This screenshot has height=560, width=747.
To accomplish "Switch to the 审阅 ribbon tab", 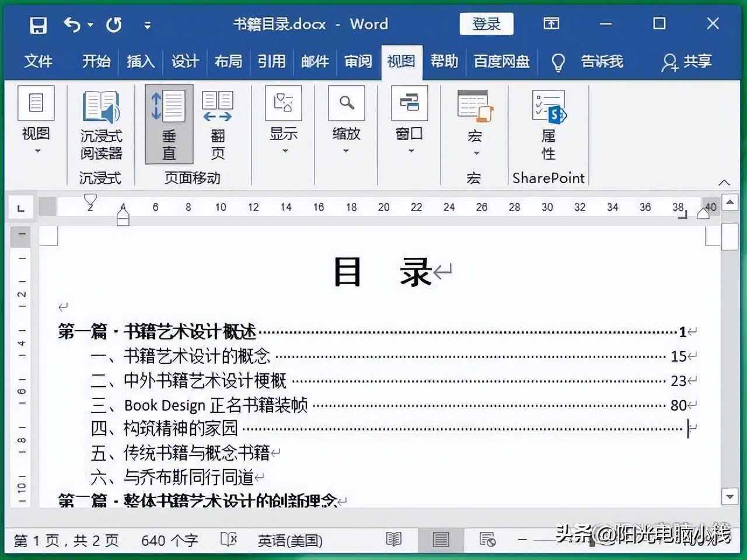I will pyautogui.click(x=358, y=61).
